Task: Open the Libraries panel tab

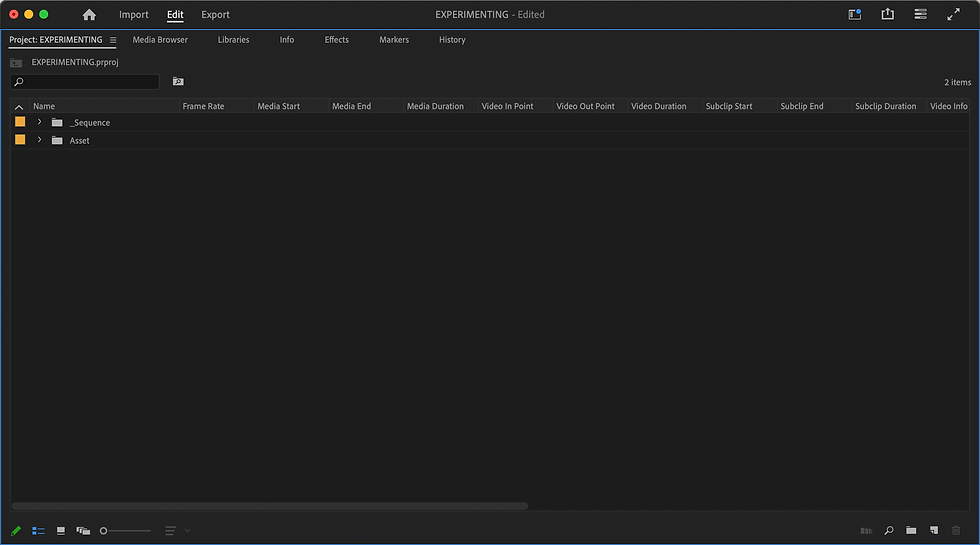Action: click(233, 39)
